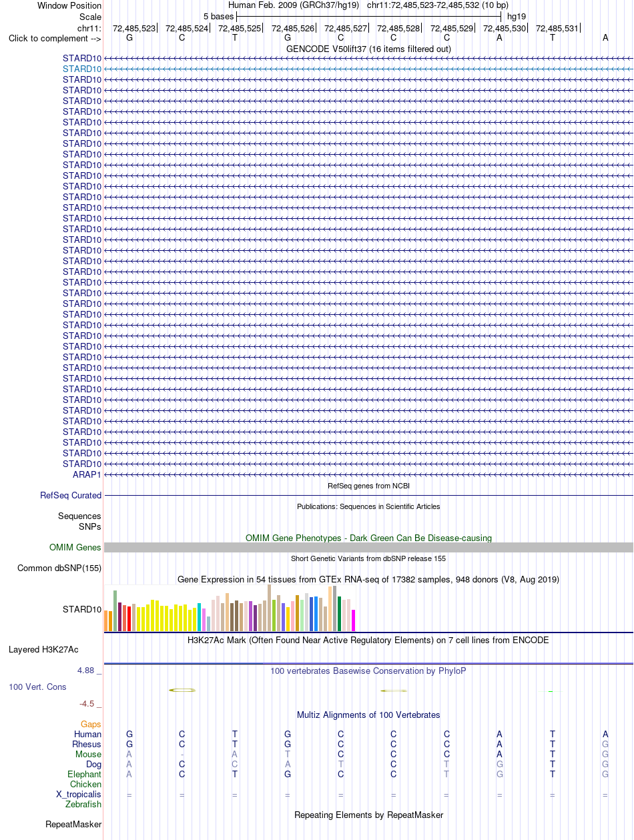Click the Scale label
This screenshot has height=840, width=634.
(x=90, y=16)
